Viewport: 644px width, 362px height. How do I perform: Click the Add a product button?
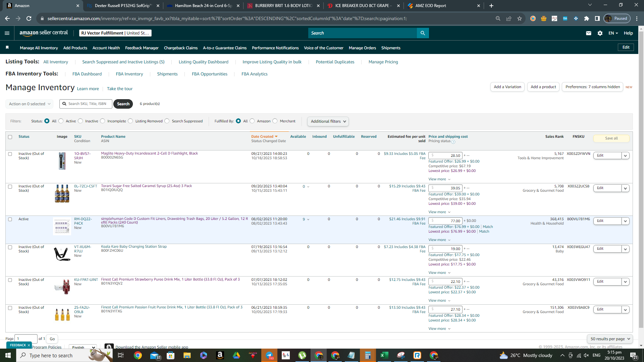543,87
